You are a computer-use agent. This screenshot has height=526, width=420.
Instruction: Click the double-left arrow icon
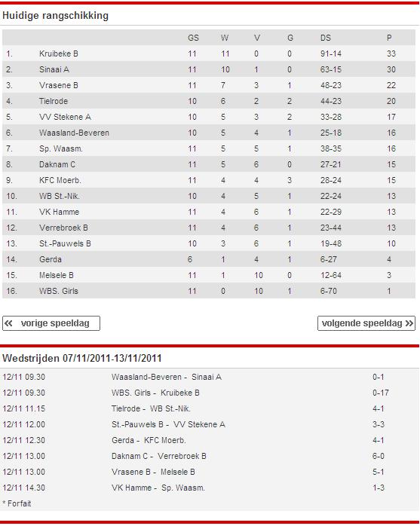coord(9,323)
